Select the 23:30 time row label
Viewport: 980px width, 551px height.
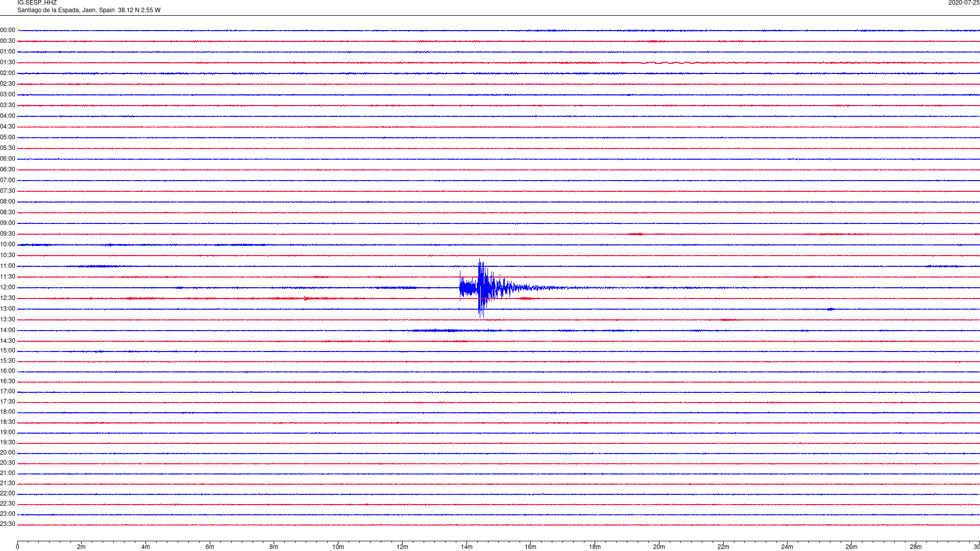[x=8, y=524]
